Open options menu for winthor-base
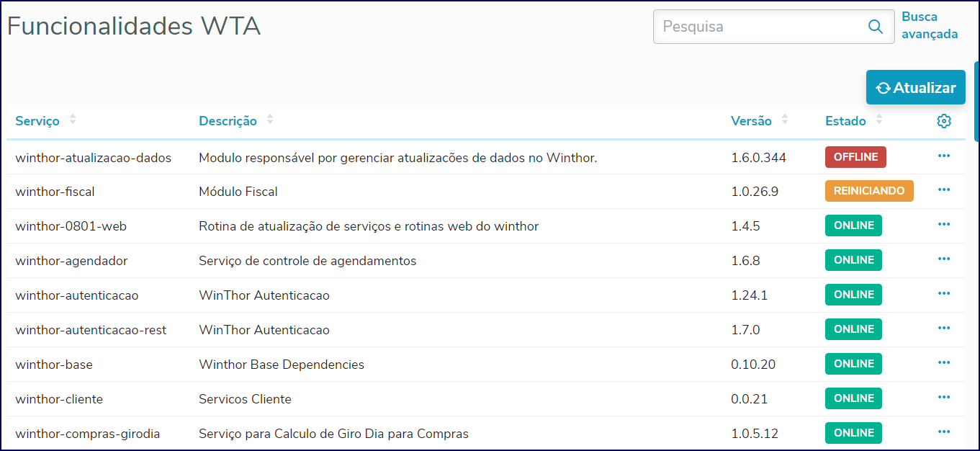The height and width of the screenshot is (451, 980). pos(944,362)
